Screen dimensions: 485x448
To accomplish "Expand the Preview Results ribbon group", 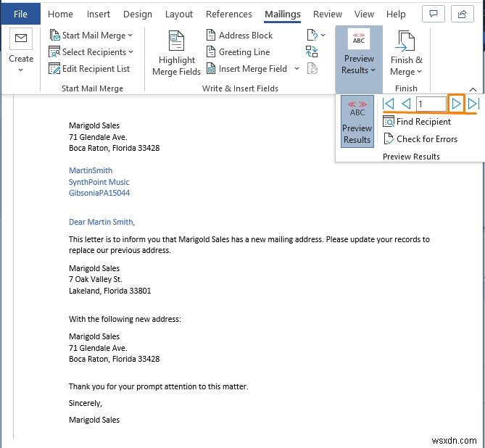I will tap(359, 59).
